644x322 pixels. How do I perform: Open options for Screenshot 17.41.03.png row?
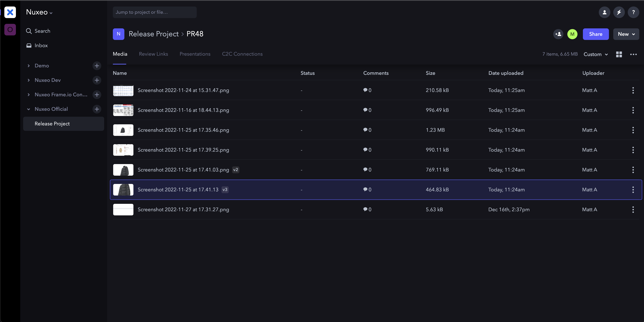(x=633, y=170)
